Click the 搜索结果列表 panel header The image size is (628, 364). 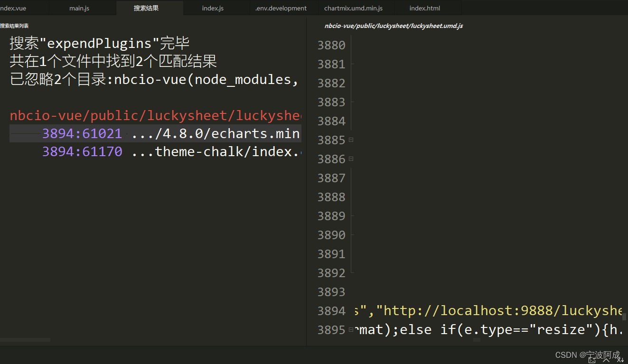point(15,26)
